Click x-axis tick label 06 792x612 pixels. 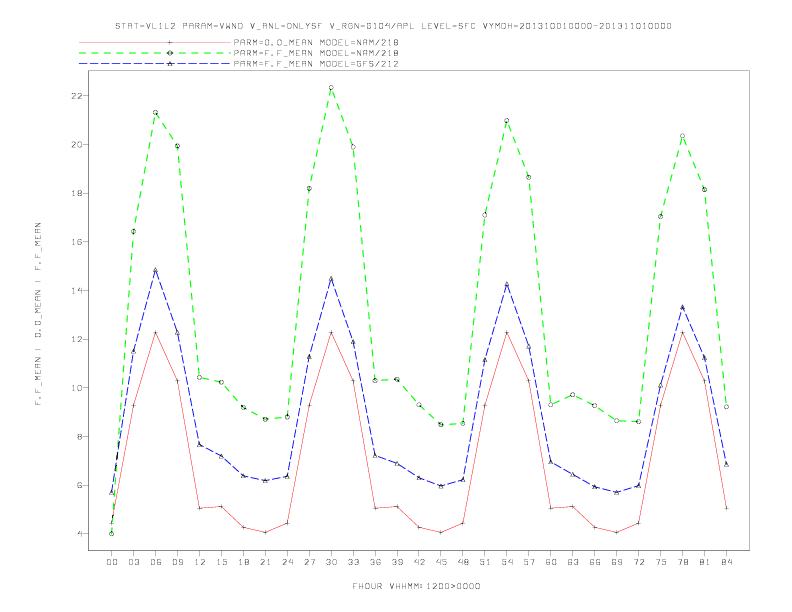click(156, 562)
